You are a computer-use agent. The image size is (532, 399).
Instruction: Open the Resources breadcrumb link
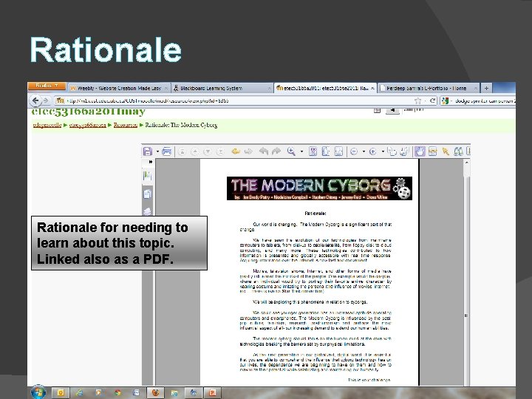coord(126,125)
